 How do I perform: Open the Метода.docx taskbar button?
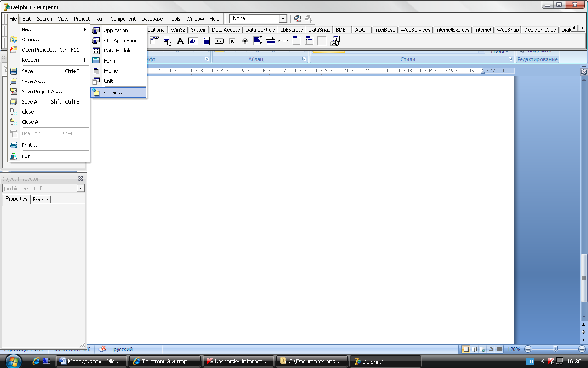click(91, 361)
